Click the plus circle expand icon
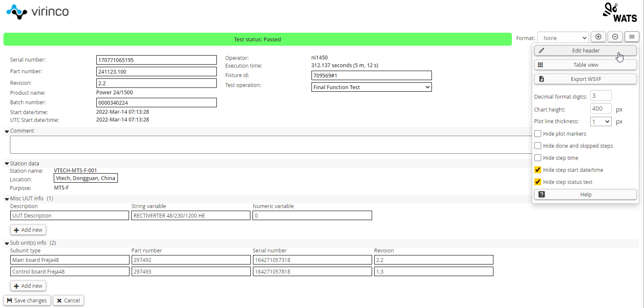Screen dimensions: 644x308 [x=598, y=37]
